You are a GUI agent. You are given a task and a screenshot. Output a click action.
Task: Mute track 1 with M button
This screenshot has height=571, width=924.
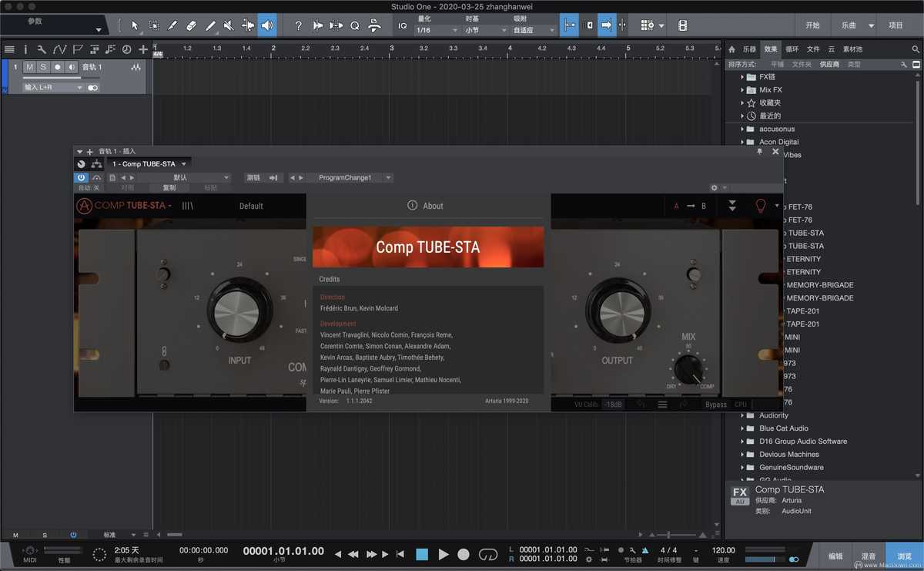(x=30, y=67)
